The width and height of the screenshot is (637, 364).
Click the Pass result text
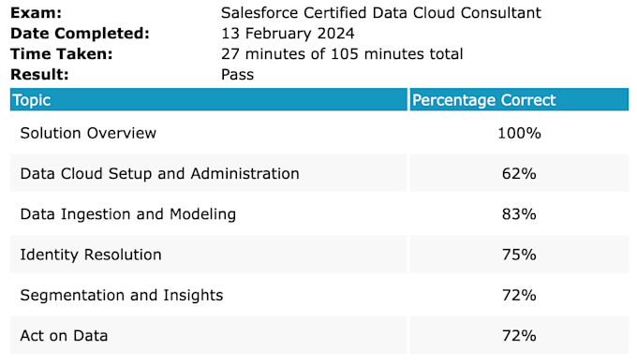(237, 75)
